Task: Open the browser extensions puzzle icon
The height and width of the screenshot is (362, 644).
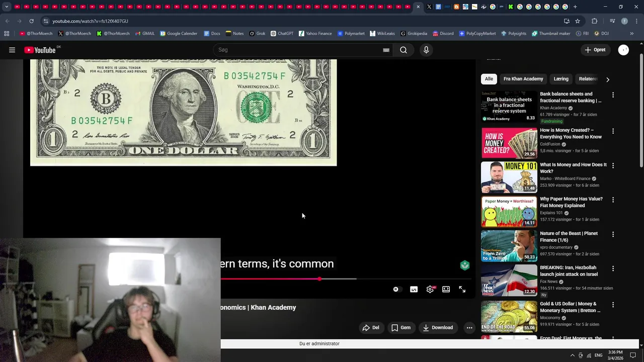Action: [595, 21]
